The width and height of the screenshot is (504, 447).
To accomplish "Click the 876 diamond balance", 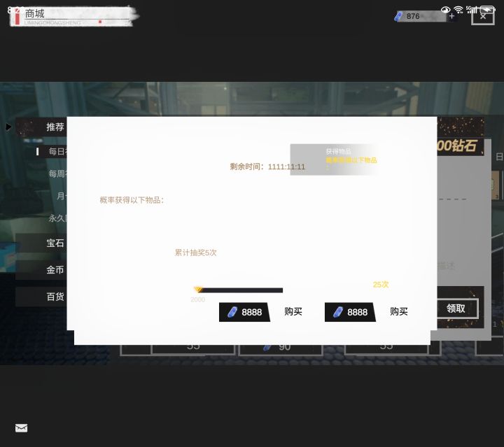I will pyautogui.click(x=413, y=16).
